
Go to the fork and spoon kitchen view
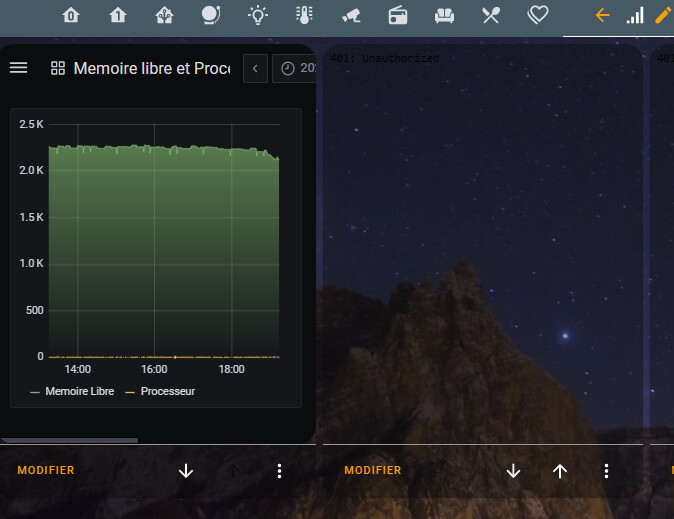(x=491, y=15)
